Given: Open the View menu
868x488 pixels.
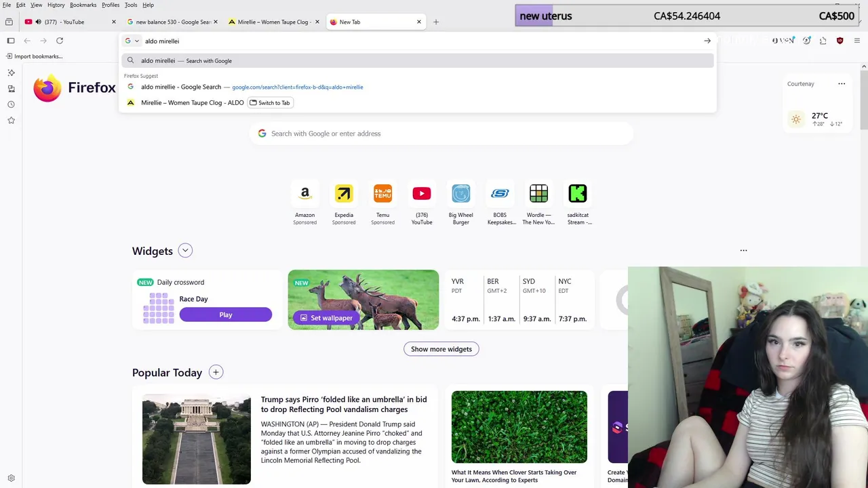Looking at the screenshot, I should tap(37, 5).
